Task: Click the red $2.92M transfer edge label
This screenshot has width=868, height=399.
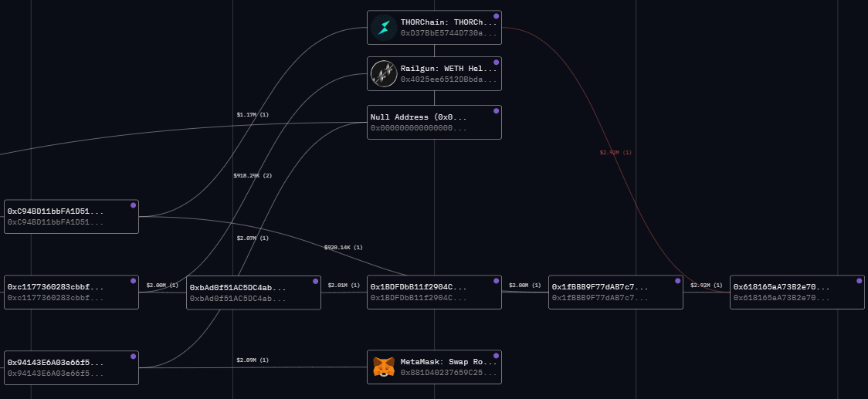Action: [615, 153]
